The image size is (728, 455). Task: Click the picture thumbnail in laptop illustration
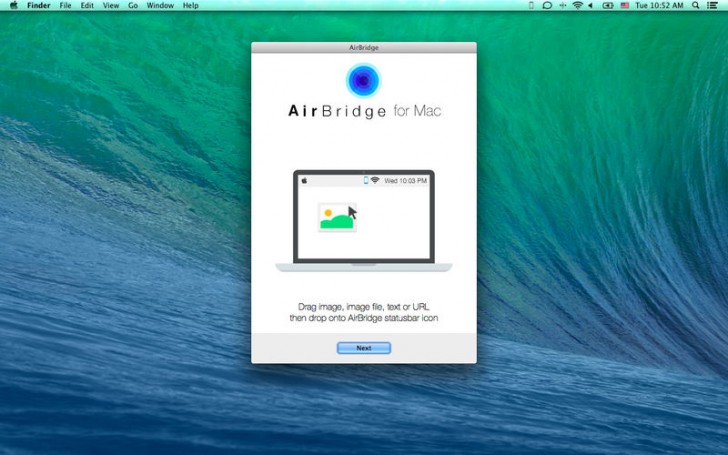pyautogui.click(x=337, y=217)
